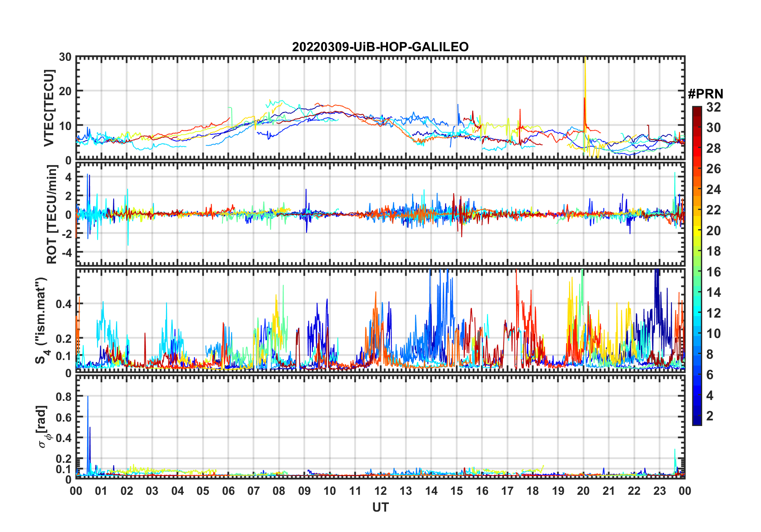761x532 pixels.
Task: Select colorbar tick label "12"
Action: point(713,313)
